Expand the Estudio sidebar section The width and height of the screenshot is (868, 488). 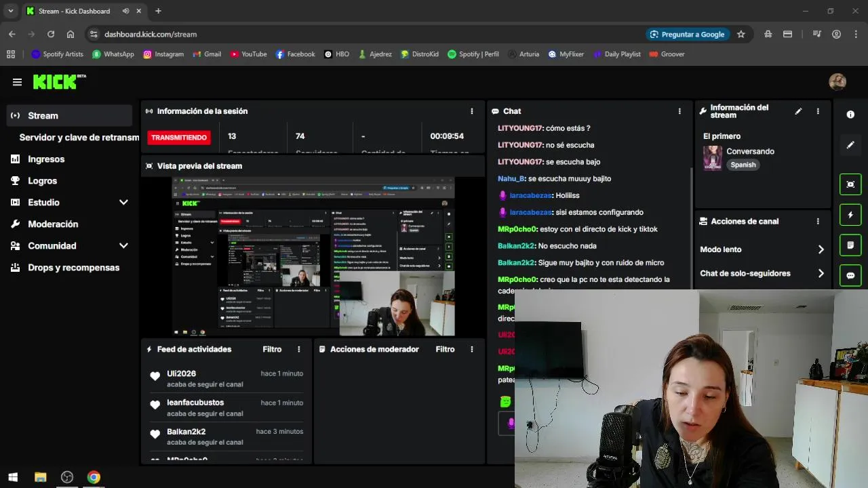pos(123,203)
